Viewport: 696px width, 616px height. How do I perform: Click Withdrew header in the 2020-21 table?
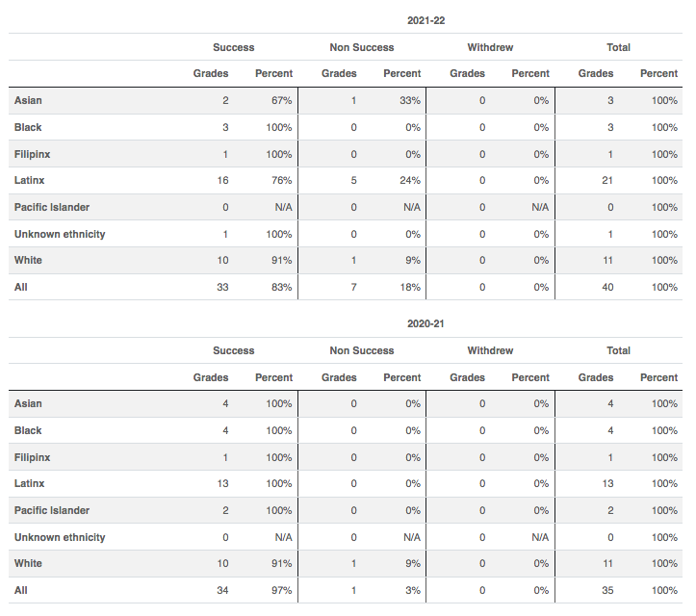pyautogui.click(x=490, y=351)
